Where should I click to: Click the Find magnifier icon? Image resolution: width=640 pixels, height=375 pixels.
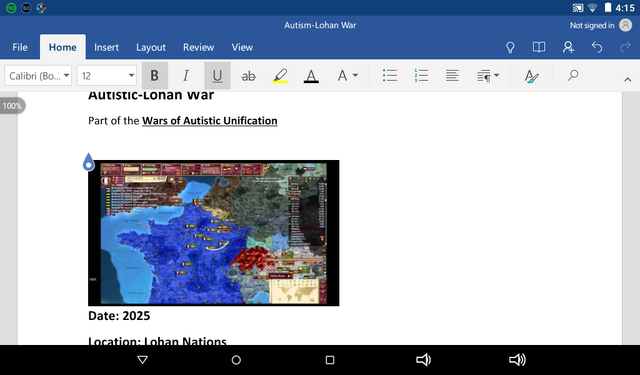[573, 75]
